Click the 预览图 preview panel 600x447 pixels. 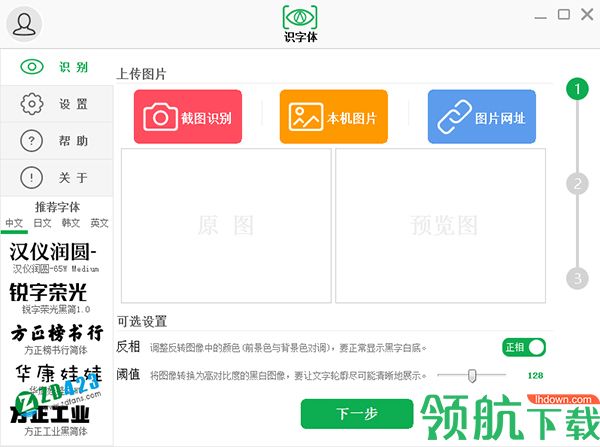click(440, 226)
